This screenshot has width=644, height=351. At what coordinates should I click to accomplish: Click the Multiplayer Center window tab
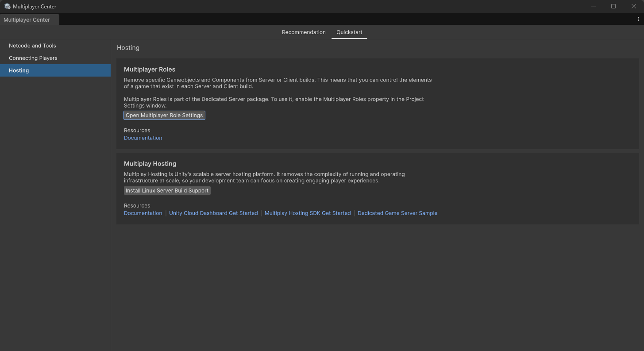coord(29,19)
